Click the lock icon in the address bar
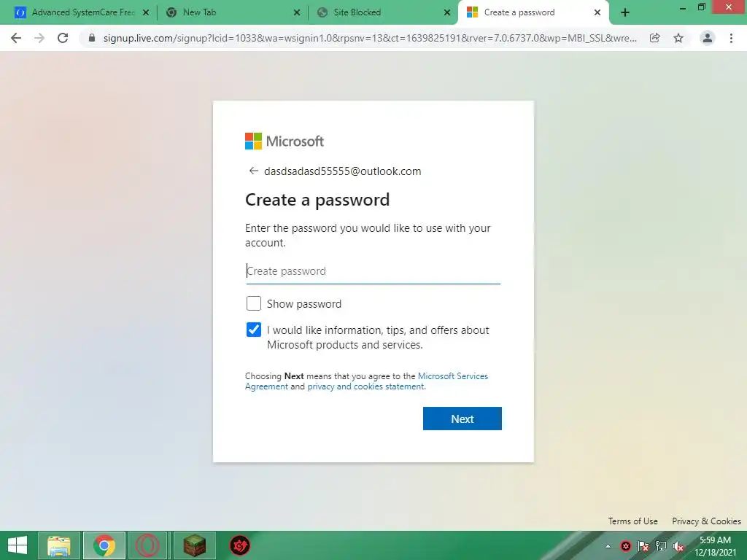This screenshot has width=747, height=560. tap(92, 38)
